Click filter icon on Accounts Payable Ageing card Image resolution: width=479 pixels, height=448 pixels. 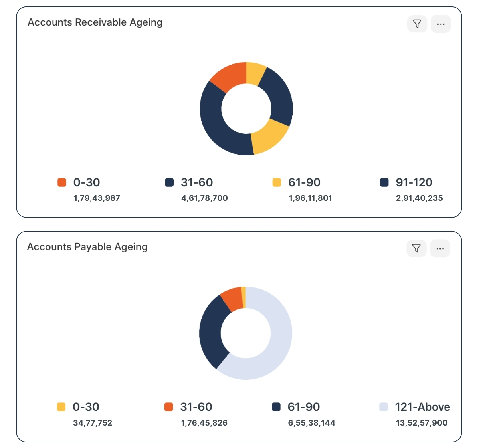click(416, 248)
